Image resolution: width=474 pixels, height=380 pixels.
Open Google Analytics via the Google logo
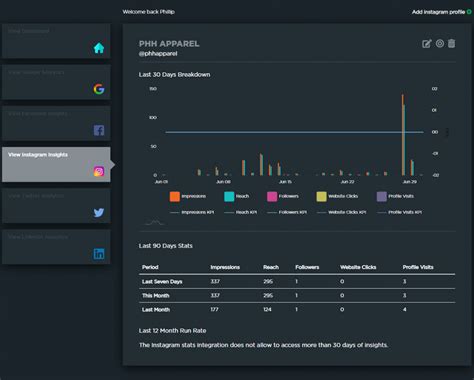tap(99, 89)
